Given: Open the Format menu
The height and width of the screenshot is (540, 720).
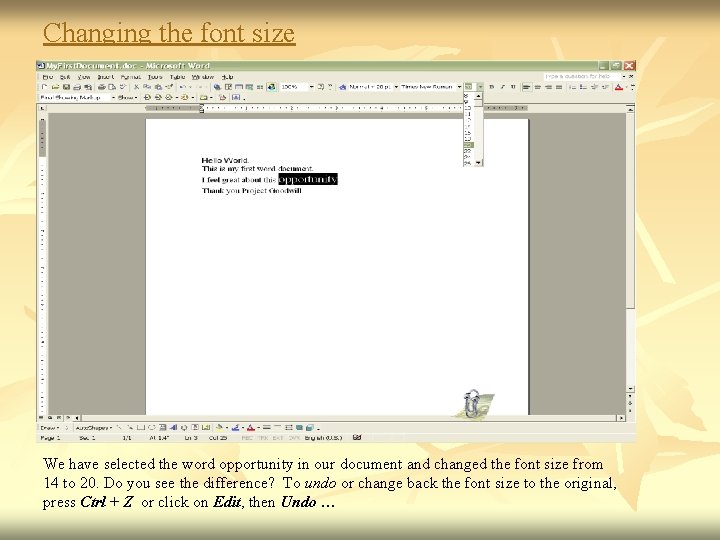Looking at the screenshot, I should [x=131, y=77].
